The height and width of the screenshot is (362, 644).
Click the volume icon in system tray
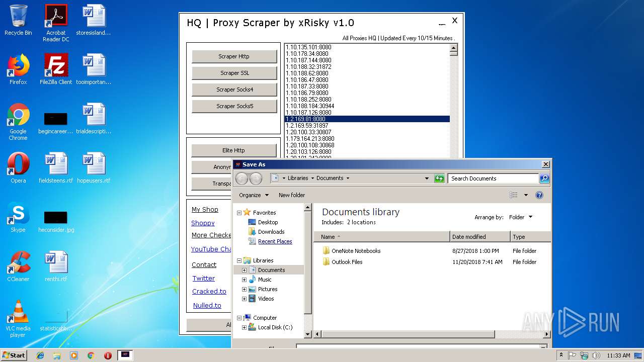596,355
